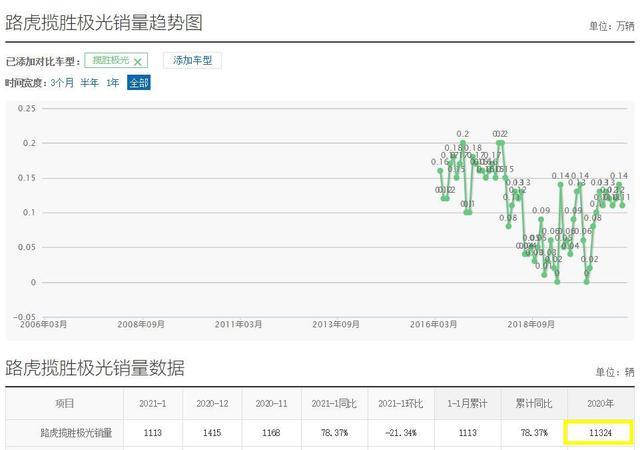This screenshot has height=450, width=640.
Task: Click the last data point labeled 0.11
Action: point(622,205)
